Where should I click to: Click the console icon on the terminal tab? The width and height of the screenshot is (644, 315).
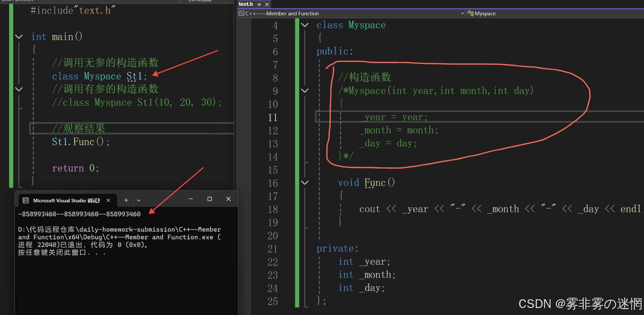[26, 200]
